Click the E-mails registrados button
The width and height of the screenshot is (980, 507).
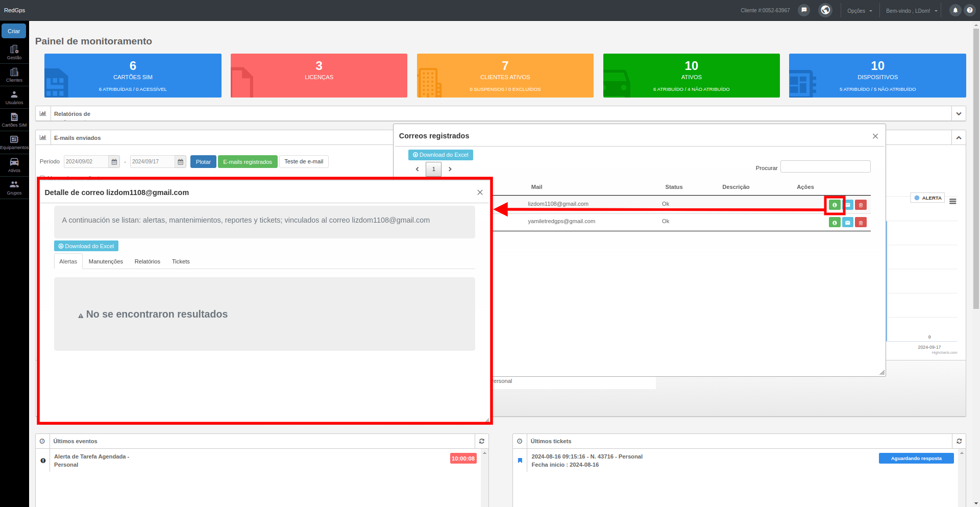(248, 162)
